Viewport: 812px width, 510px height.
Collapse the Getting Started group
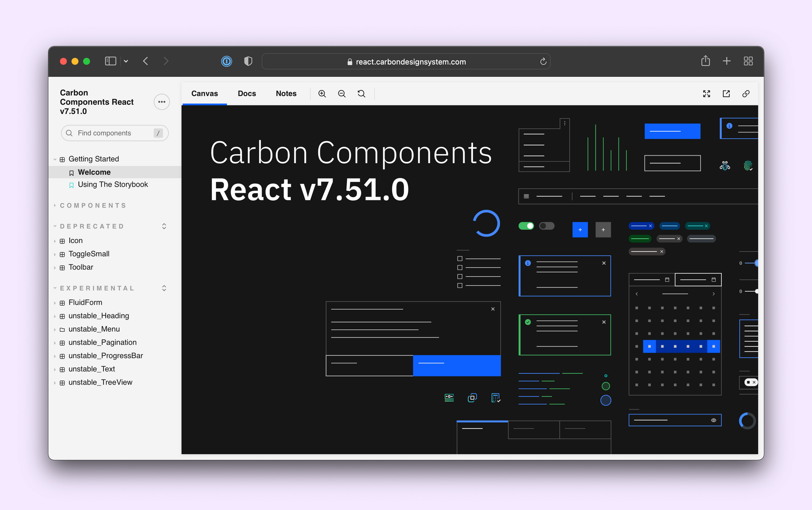point(93,159)
